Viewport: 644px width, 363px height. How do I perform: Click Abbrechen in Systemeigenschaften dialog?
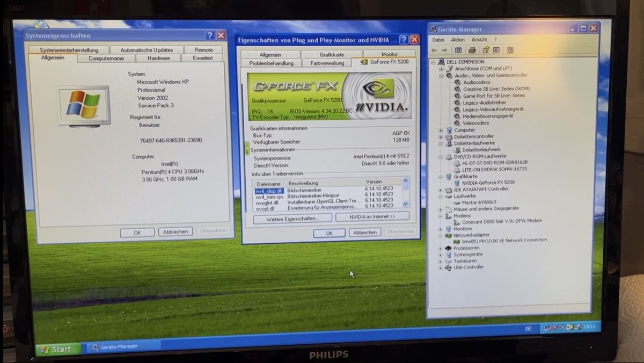tap(175, 231)
